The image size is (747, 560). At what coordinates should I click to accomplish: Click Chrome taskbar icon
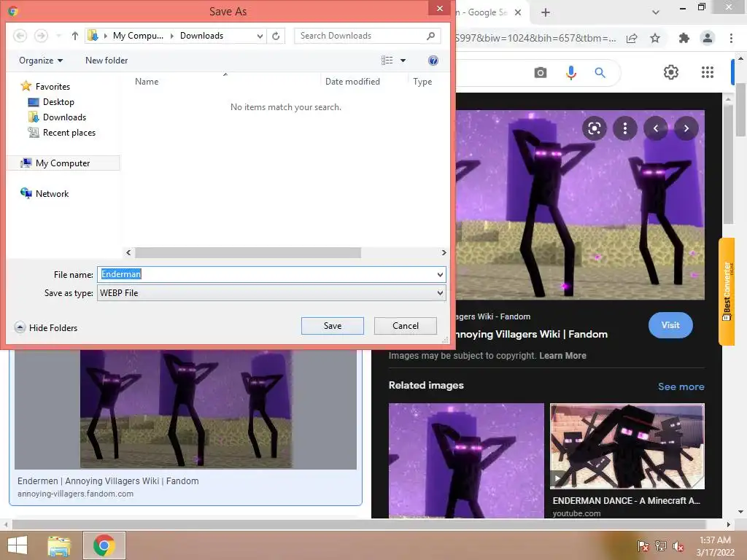104,545
